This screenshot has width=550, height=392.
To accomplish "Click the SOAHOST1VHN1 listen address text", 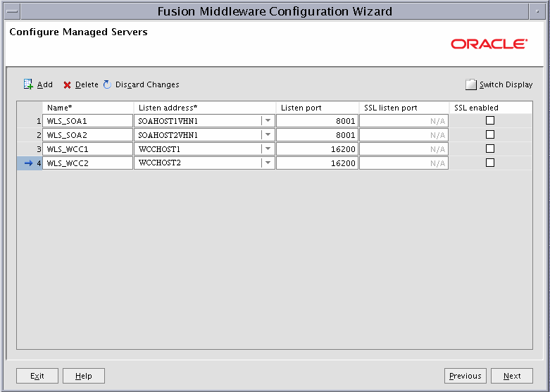I will 168,121.
